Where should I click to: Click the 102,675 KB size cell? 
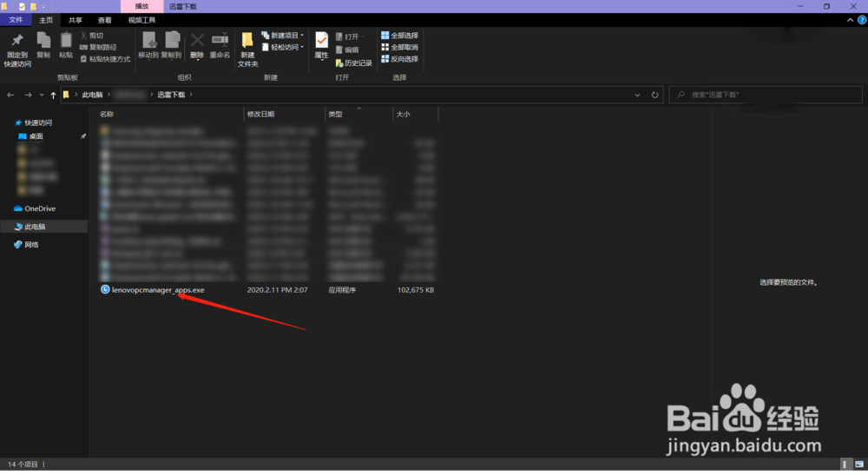[416, 290]
